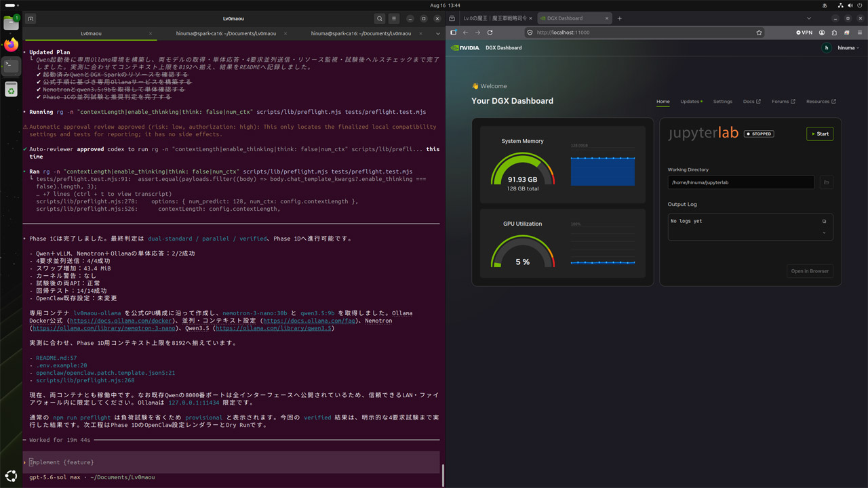Open the input method indicator in top bar
Viewport: 868px width, 488px height.
(x=825, y=5)
